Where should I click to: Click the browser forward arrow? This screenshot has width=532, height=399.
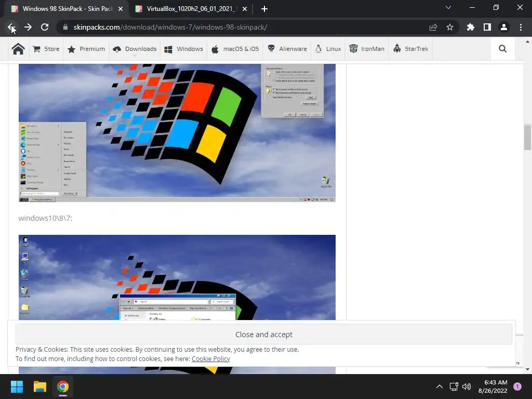(28, 27)
